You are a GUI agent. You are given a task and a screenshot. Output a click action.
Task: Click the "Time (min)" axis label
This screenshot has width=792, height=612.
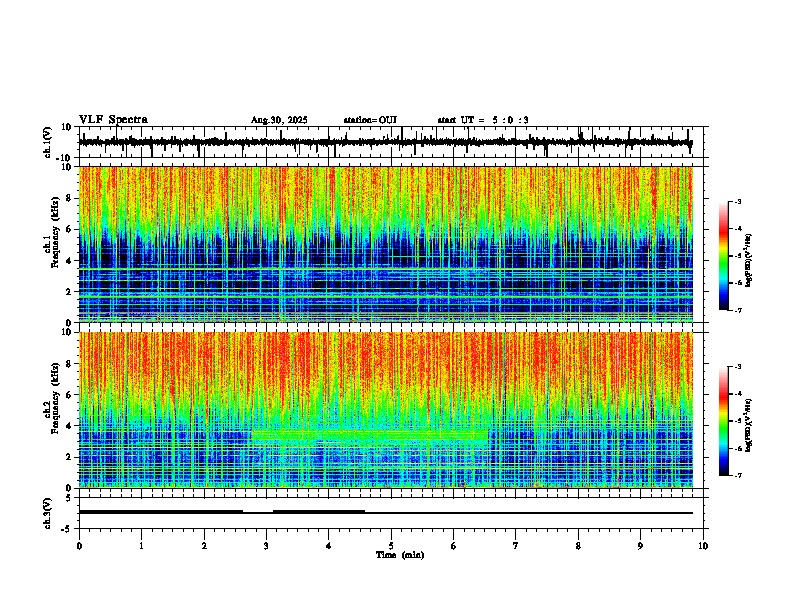[400, 555]
